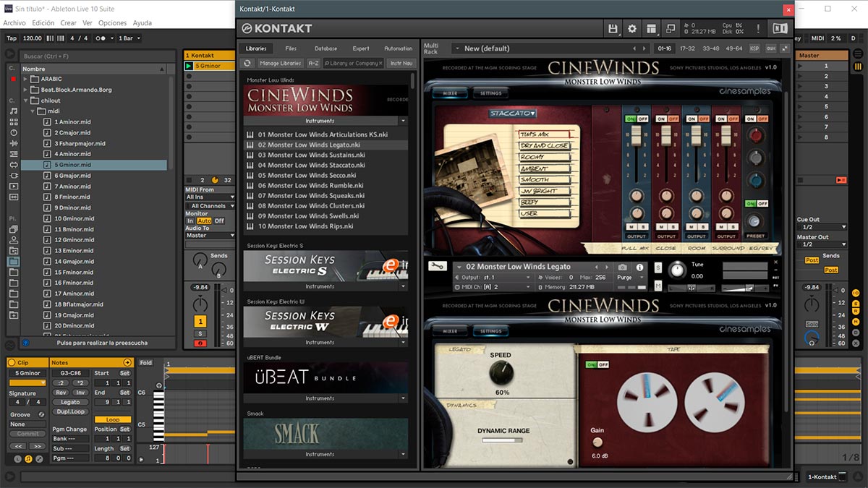
Task: Adjust the first mixer channel fader
Action: (637, 135)
